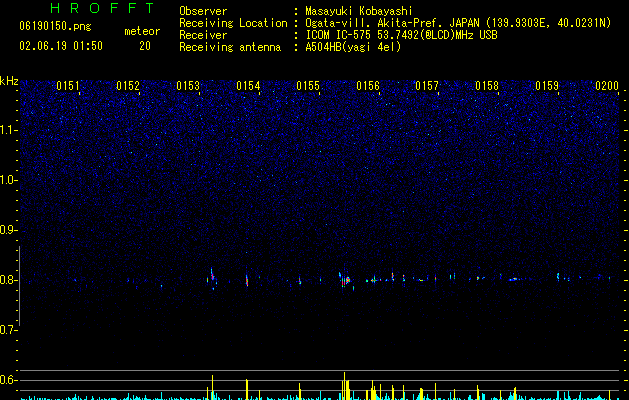
Task: Click the 0155 time marker
Action: click(308, 86)
